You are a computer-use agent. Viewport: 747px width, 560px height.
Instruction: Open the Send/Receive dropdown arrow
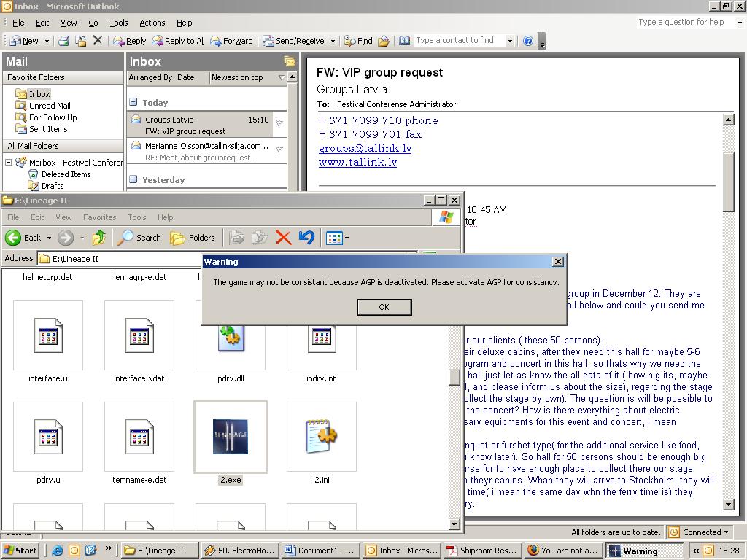[x=333, y=41]
